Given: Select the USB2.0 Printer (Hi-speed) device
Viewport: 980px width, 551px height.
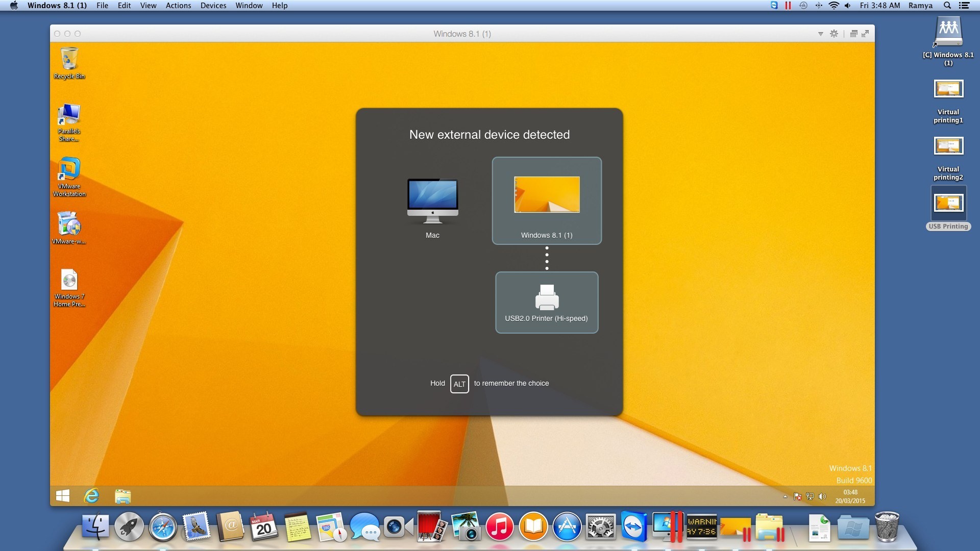Looking at the screenshot, I should (547, 303).
